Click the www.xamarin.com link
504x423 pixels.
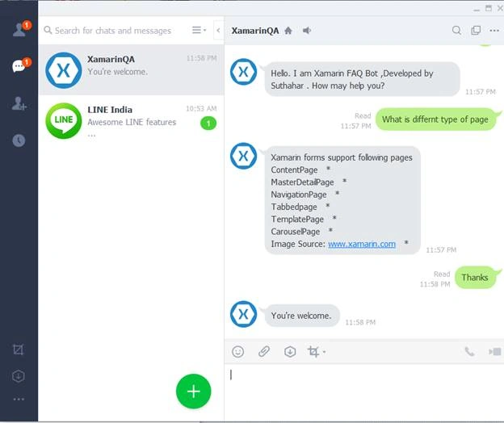point(362,244)
